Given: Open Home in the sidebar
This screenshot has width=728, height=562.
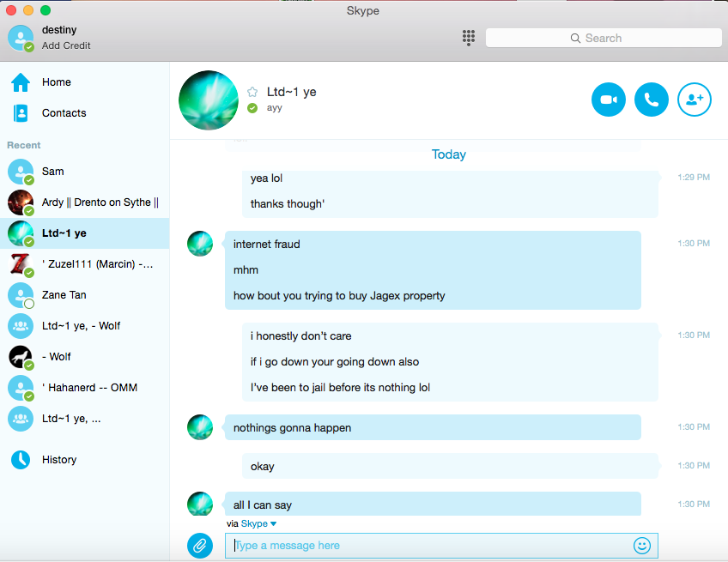Looking at the screenshot, I should click(x=84, y=82).
